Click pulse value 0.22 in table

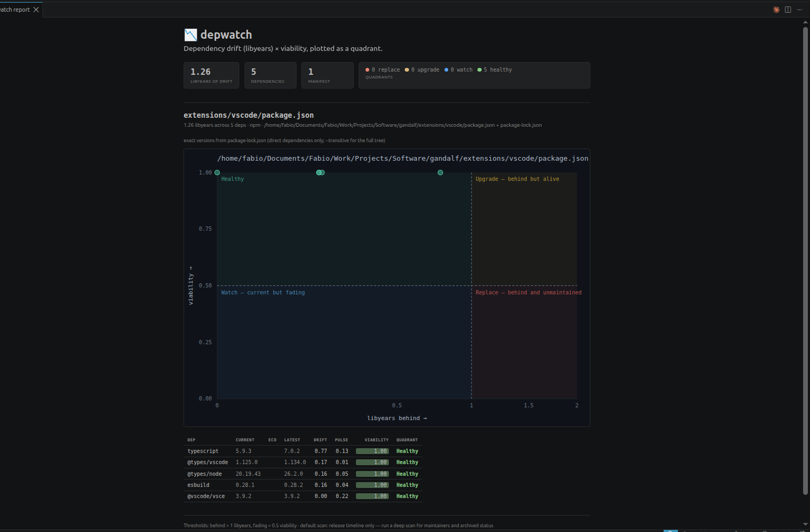coord(342,496)
